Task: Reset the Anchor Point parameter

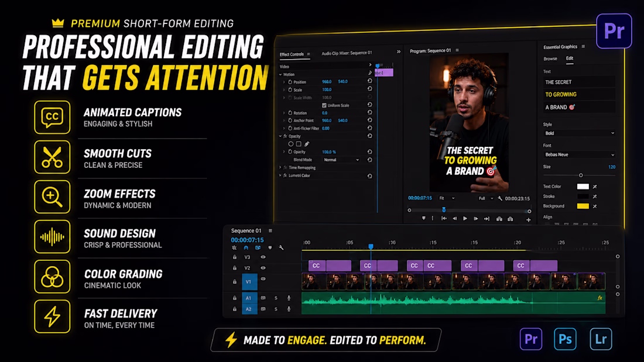Action: coord(369,120)
